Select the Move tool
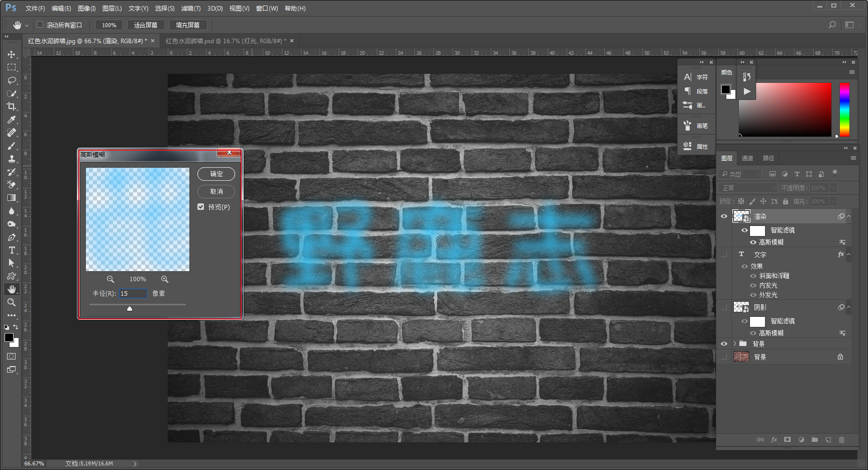The height and width of the screenshot is (470, 868). [x=12, y=54]
